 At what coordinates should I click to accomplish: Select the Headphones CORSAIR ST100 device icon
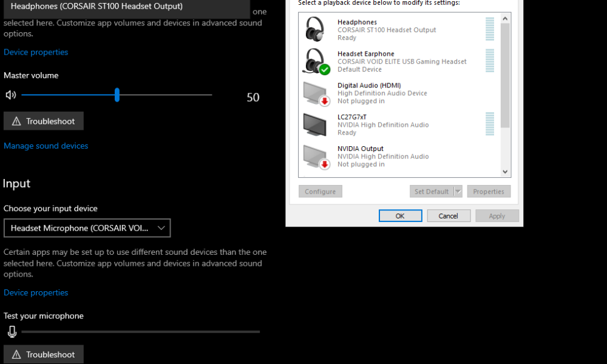pyautogui.click(x=315, y=28)
